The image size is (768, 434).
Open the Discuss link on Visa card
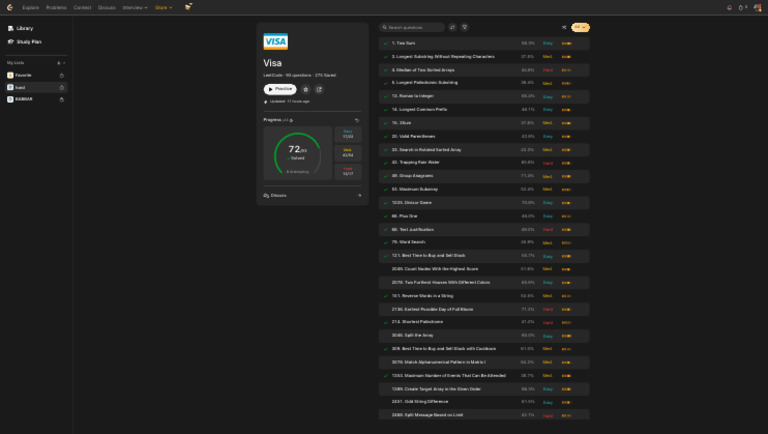pos(312,195)
